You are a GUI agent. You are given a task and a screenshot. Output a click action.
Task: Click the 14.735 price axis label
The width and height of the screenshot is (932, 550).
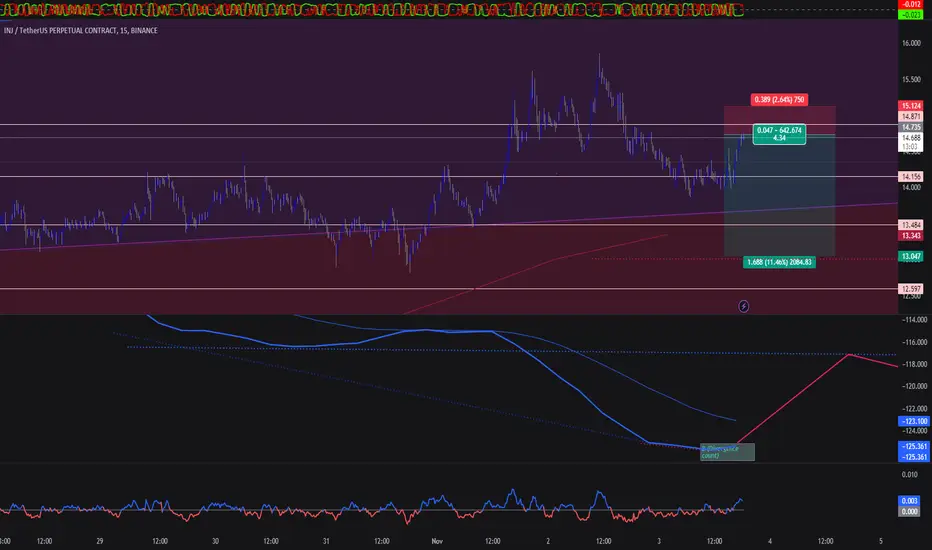[911, 127]
